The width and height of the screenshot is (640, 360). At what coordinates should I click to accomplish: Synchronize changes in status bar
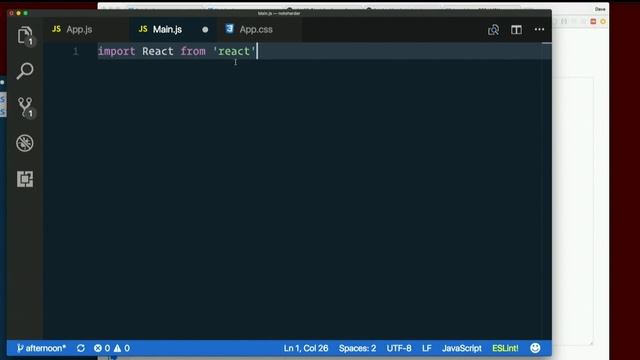tap(81, 348)
